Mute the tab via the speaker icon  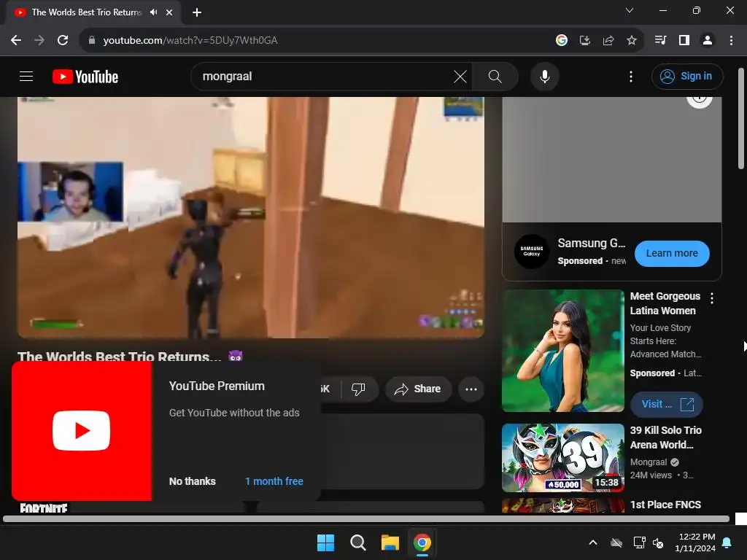pos(153,12)
